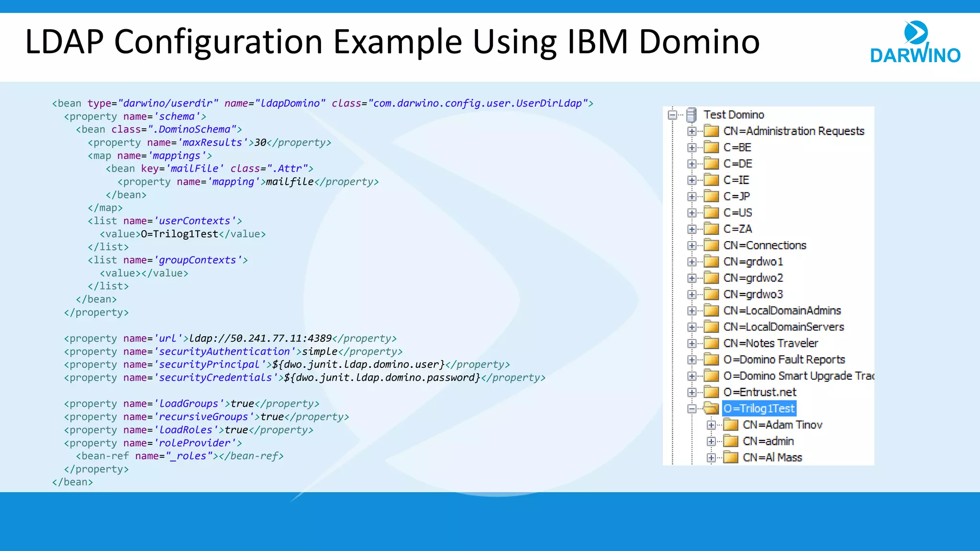Screen dimensions: 980x551
Task: Click the ldap://50.241.77.11:4389 URL text
Action: (x=260, y=338)
